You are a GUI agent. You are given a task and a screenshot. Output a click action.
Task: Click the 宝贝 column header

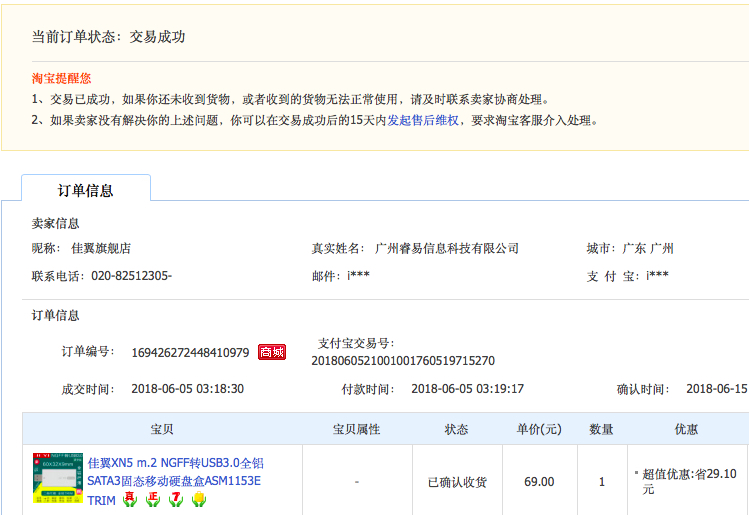tap(162, 429)
